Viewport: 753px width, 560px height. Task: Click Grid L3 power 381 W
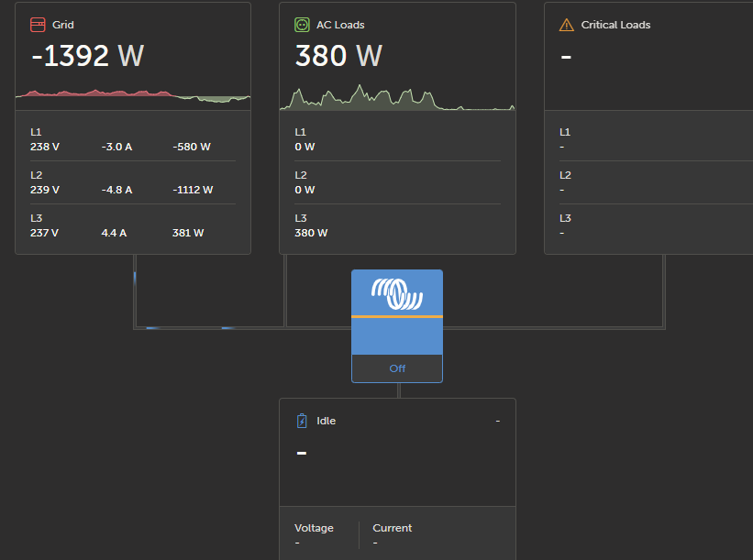click(x=188, y=233)
